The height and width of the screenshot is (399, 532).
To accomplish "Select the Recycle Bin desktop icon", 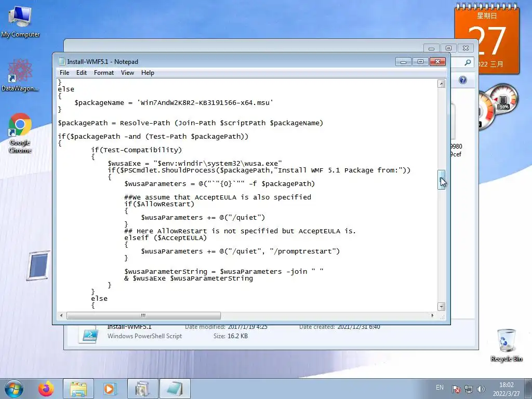I will click(x=506, y=345).
